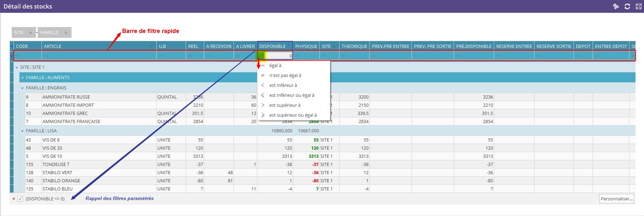Expand the FAMILLE : ALIMENTS group
Viewport: 644px width, 216px height.
[x=22, y=78]
